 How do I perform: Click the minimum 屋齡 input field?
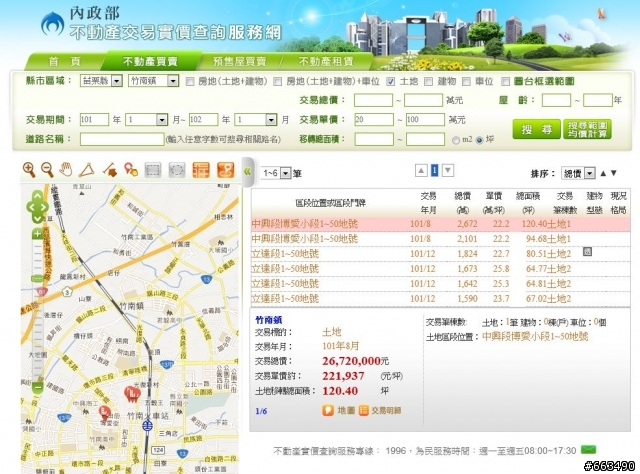(556, 100)
